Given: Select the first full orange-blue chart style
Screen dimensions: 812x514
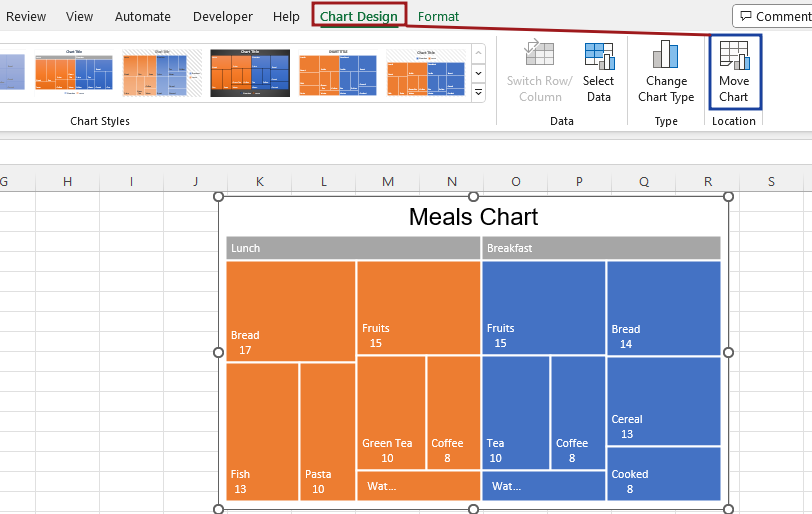Looking at the screenshot, I should (x=74, y=73).
